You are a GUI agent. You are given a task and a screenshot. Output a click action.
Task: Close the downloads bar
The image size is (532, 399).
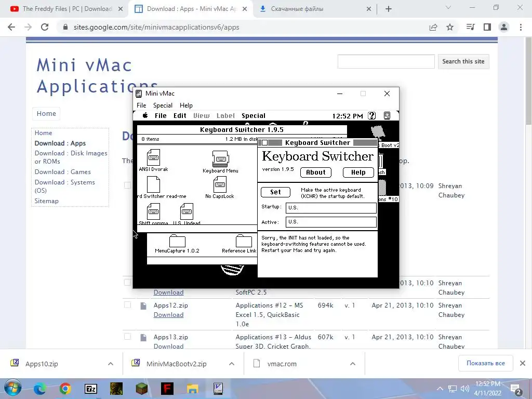pyautogui.click(x=523, y=363)
